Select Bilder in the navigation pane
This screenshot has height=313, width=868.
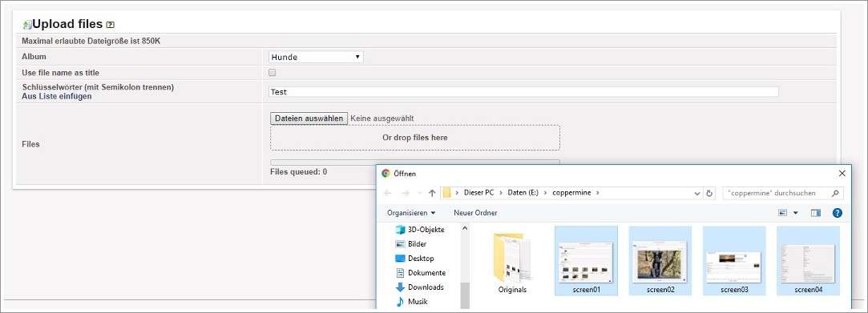410,244
